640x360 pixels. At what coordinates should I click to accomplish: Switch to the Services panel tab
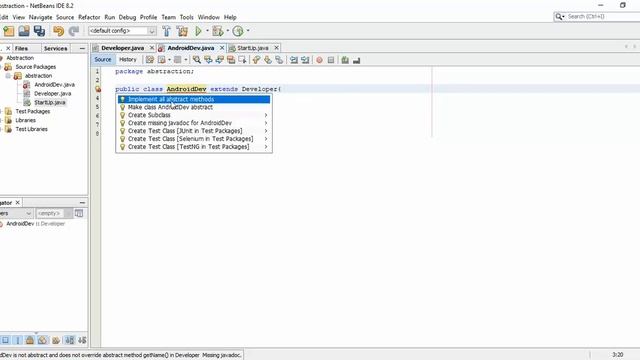[x=56, y=48]
